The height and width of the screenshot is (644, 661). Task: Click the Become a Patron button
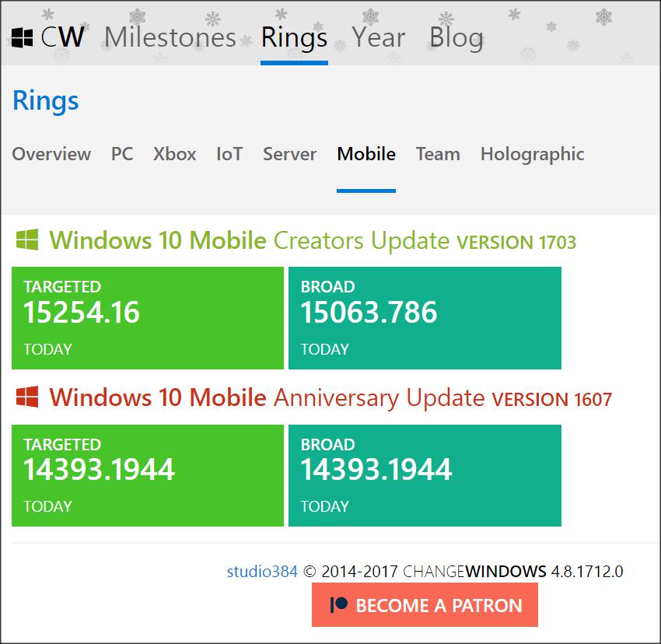425,605
